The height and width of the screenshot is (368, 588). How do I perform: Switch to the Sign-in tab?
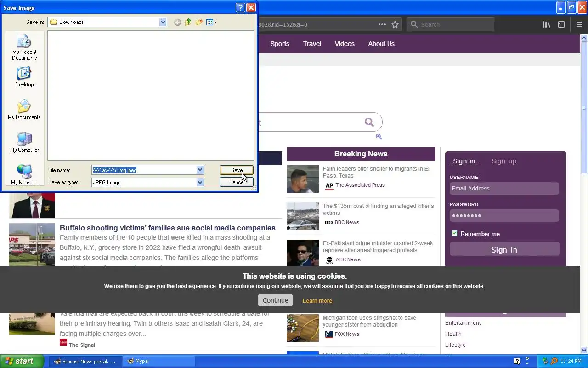[464, 161]
